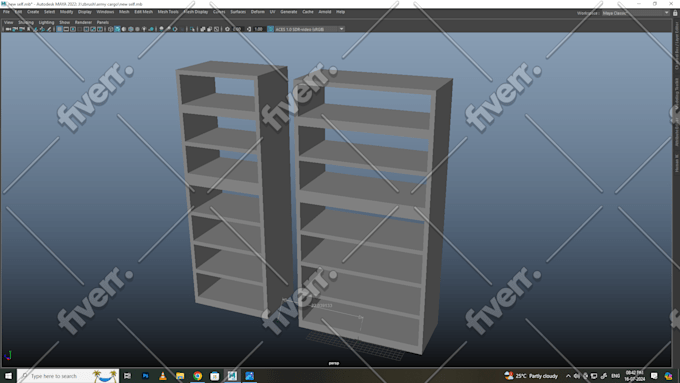Screen dimensions: 680x383
Task: Toggle the Safe Title icon
Action: 100,29
